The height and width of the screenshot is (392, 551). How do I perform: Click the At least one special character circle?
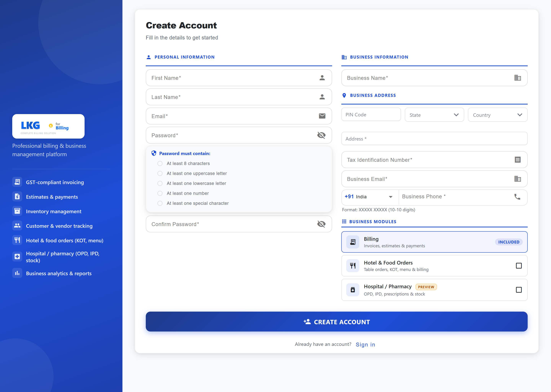(160, 203)
